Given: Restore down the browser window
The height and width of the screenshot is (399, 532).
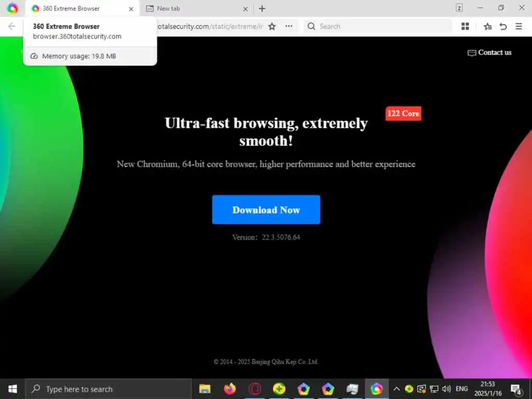Looking at the screenshot, I should point(501,8).
